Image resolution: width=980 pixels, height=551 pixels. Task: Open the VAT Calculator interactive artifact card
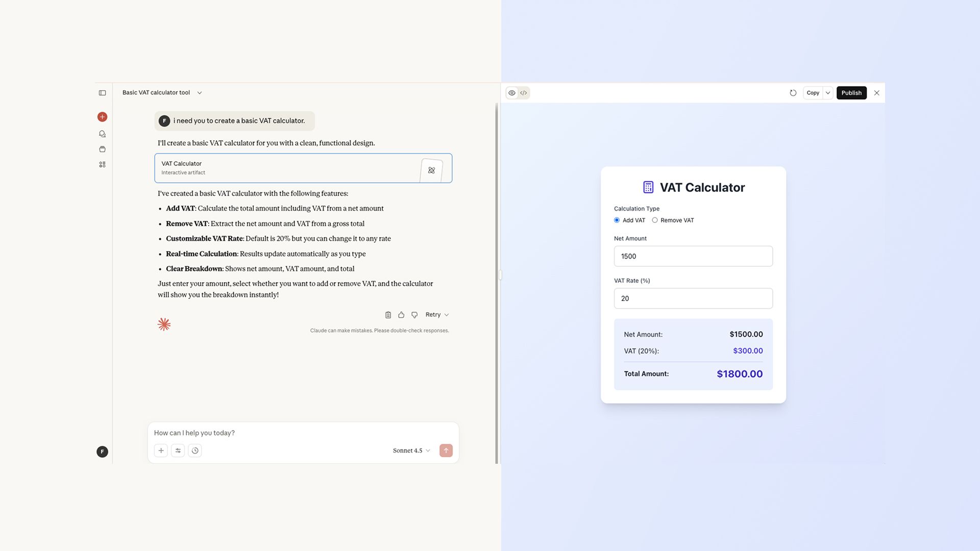coord(303,168)
